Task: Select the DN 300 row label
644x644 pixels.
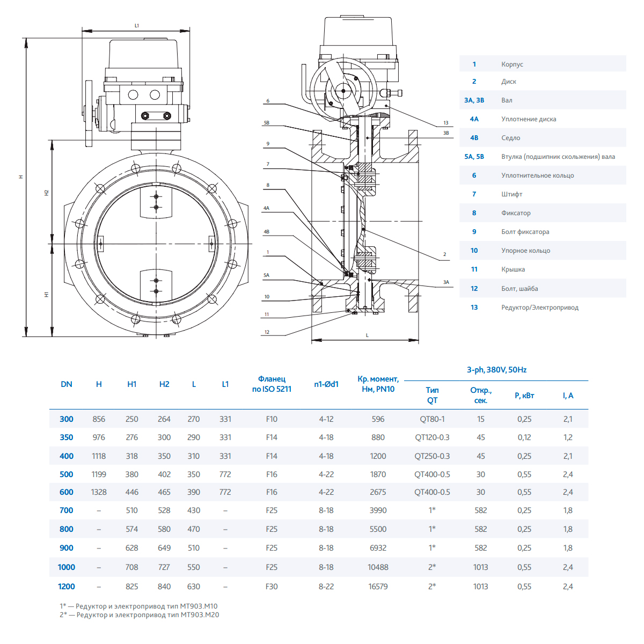Action: pos(67,419)
